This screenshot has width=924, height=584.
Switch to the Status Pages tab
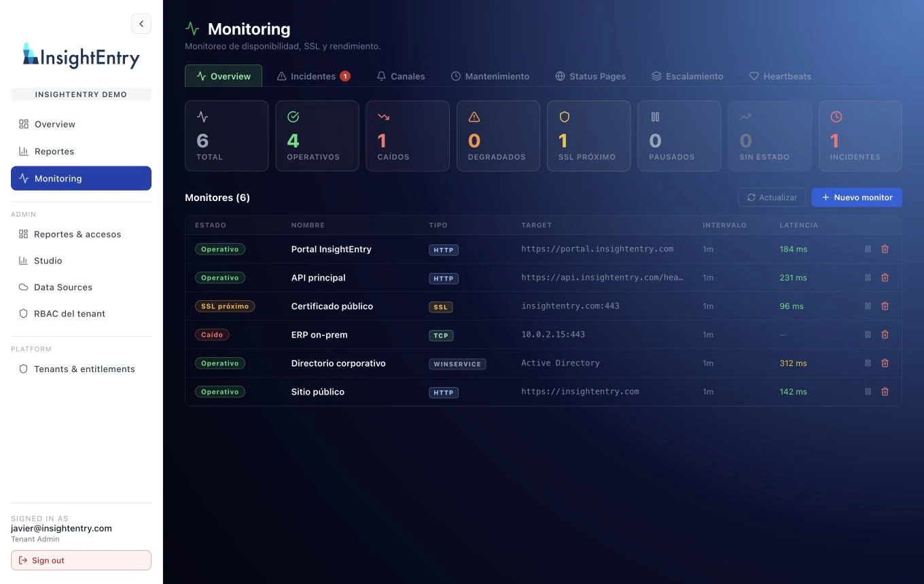click(x=590, y=76)
